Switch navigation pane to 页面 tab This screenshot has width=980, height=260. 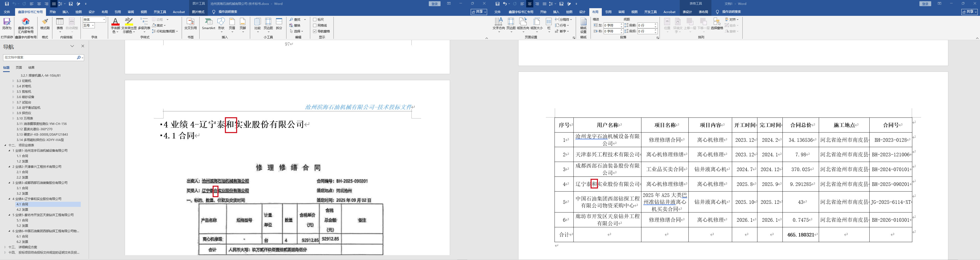point(19,68)
